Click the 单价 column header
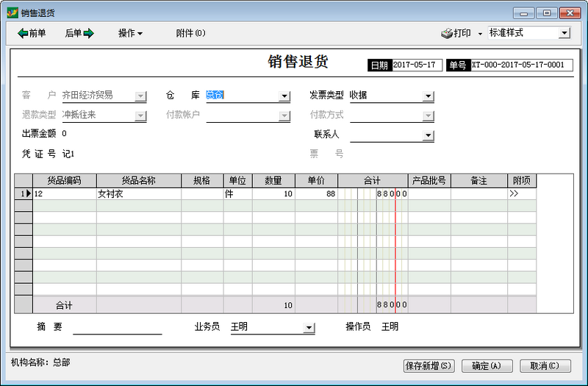 pos(317,181)
